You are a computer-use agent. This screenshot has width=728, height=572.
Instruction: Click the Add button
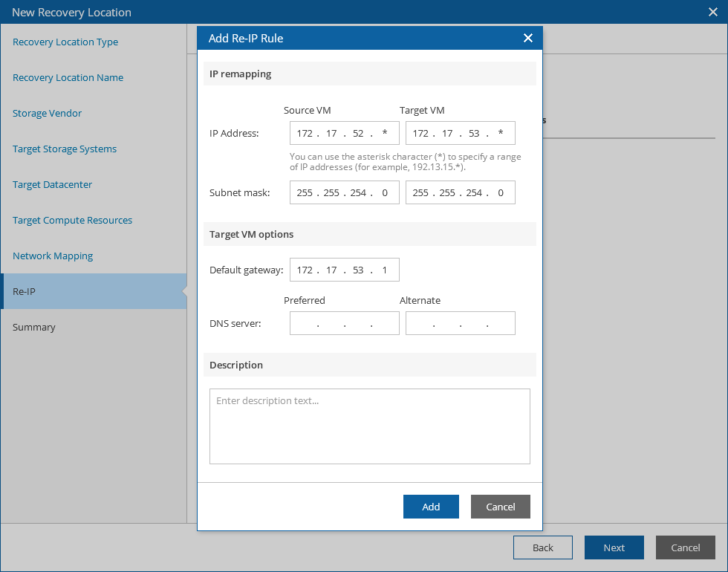[x=431, y=507]
